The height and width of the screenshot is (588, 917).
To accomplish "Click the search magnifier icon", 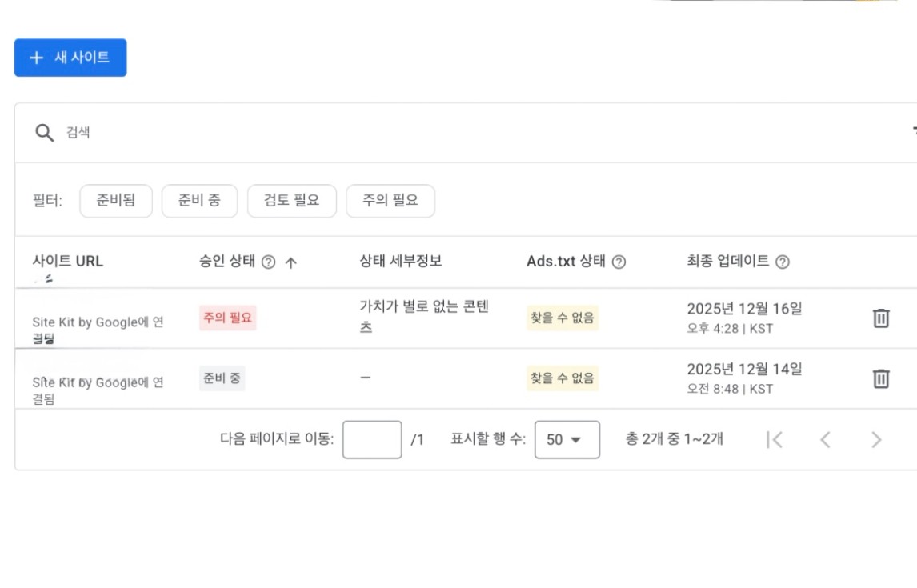I will [x=44, y=133].
